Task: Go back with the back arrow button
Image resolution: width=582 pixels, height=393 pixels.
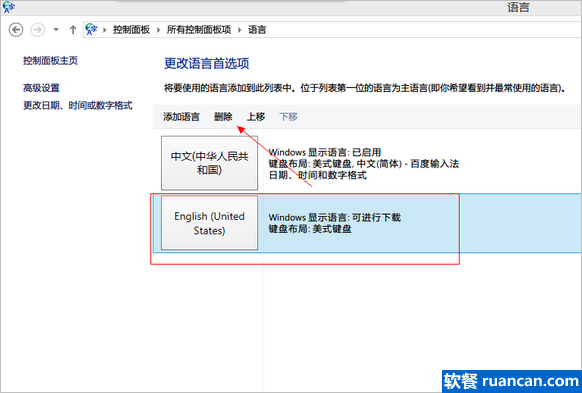Action: pos(16,30)
